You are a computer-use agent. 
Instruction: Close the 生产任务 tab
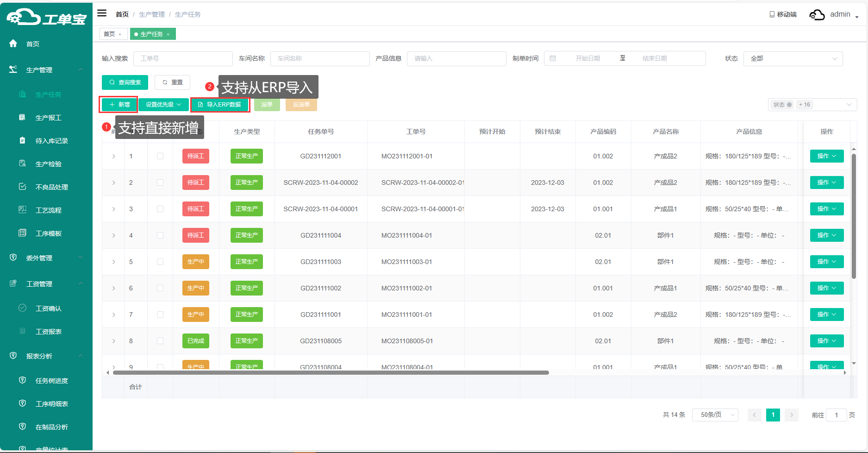(x=168, y=34)
